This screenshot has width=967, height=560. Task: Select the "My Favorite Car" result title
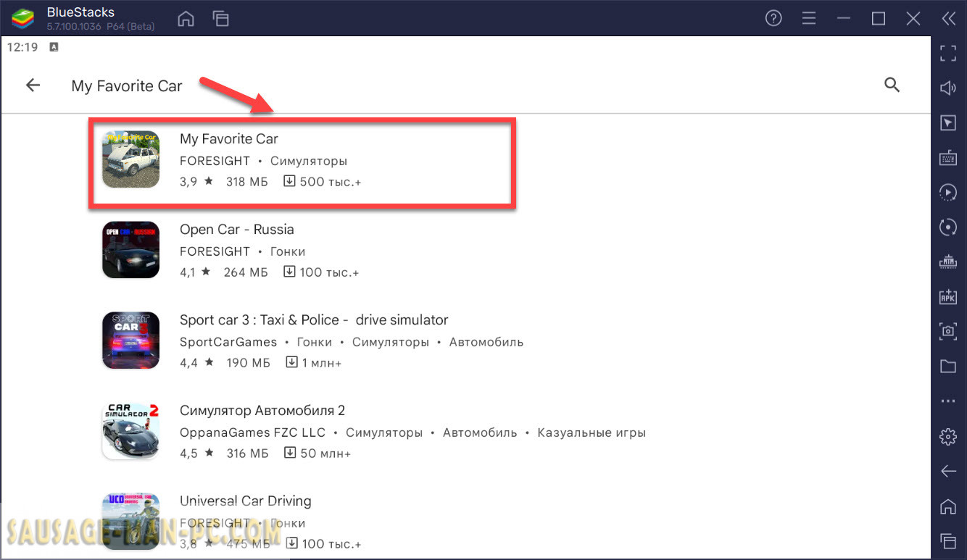(229, 138)
